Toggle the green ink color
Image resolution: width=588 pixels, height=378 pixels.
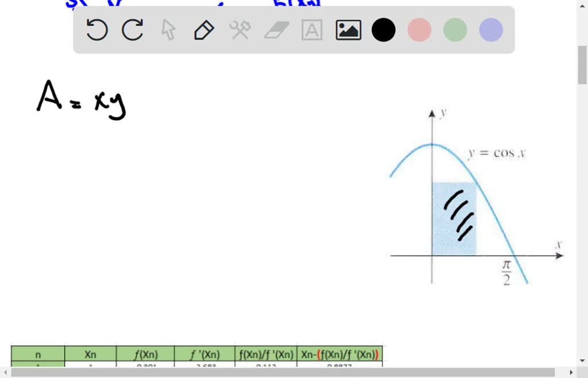point(454,30)
